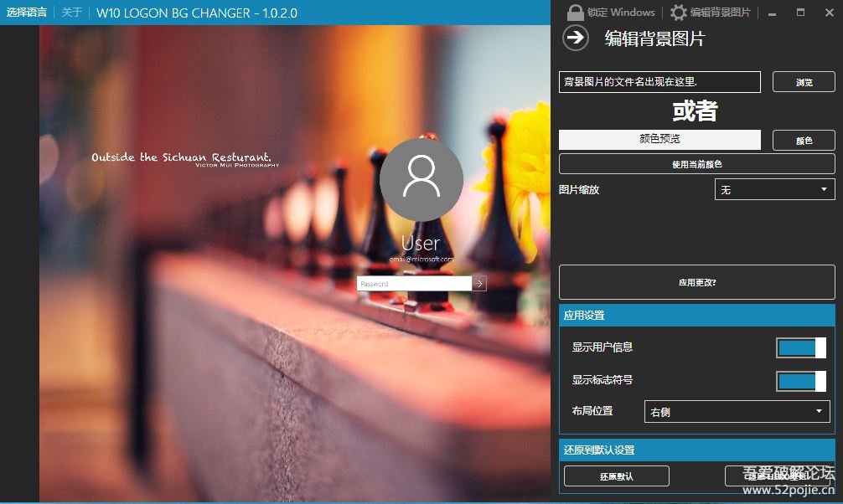
Task: Click the 应用设置 section header
Action: point(696,316)
